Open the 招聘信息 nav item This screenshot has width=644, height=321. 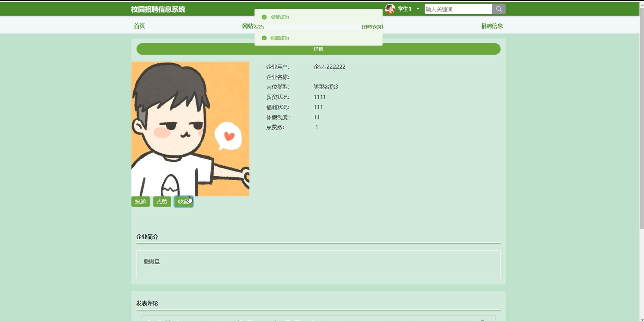492,26
